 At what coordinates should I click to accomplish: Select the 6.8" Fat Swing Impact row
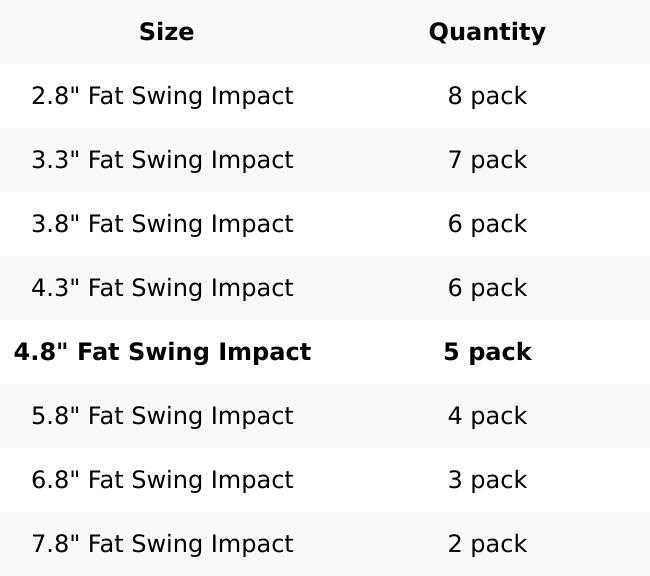[162, 480]
